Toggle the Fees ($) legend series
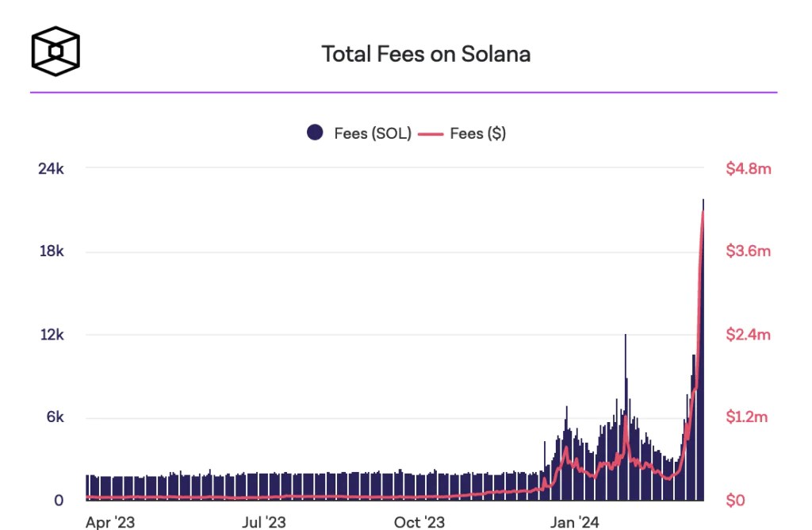 click(462, 133)
